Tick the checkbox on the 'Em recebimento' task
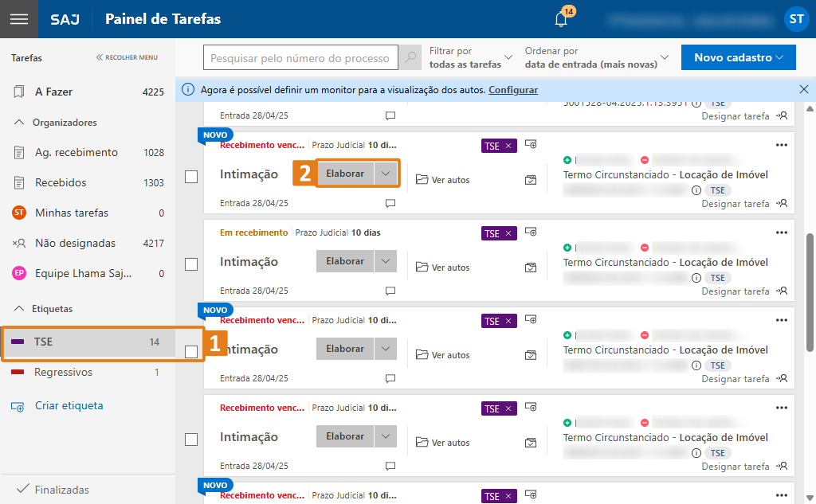The image size is (816, 504). 191,264
